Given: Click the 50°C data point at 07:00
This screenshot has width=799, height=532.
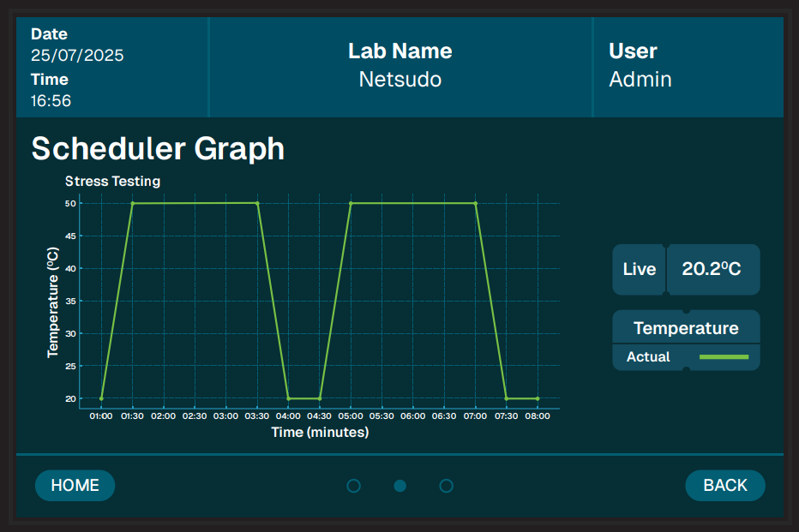Looking at the screenshot, I should (x=475, y=203).
